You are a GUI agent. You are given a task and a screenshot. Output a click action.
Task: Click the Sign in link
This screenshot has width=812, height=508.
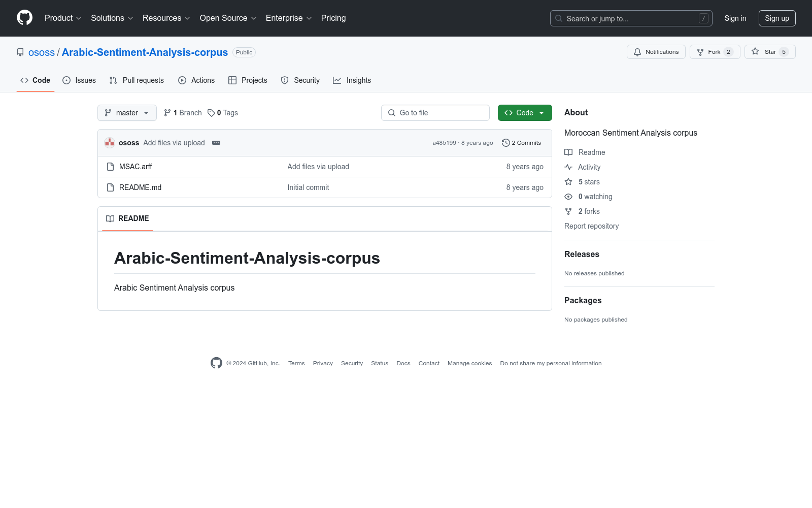735,18
